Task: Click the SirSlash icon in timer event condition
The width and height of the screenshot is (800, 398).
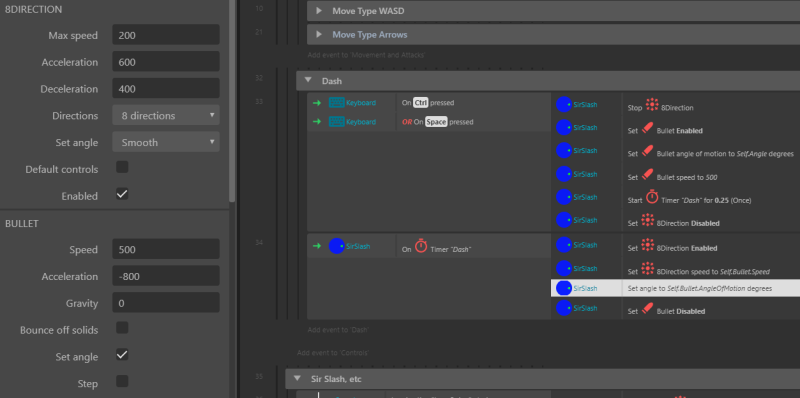Action: point(337,246)
